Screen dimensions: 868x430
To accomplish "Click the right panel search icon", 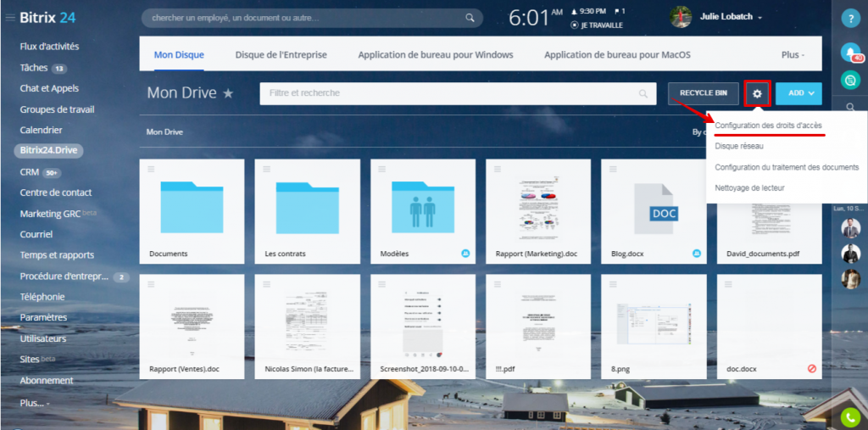I will click(x=850, y=108).
